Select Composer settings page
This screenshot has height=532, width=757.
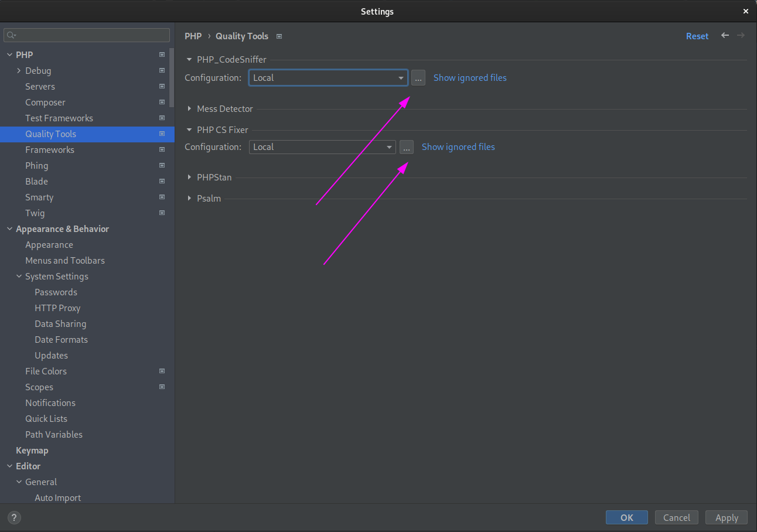click(x=45, y=102)
